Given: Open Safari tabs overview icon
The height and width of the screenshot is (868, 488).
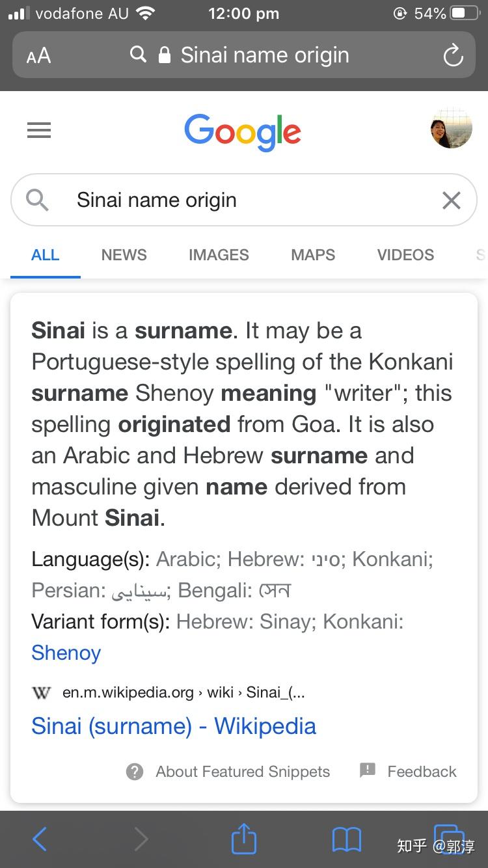Looking at the screenshot, I should point(449,839).
